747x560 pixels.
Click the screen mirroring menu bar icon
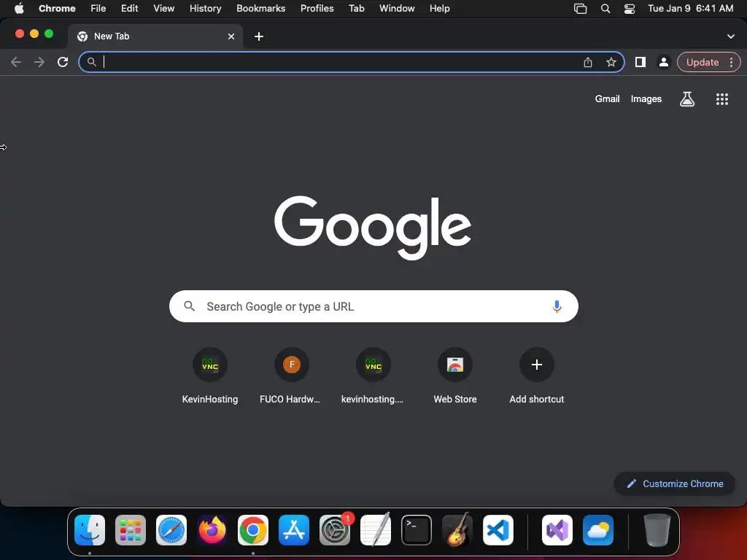[x=580, y=9]
